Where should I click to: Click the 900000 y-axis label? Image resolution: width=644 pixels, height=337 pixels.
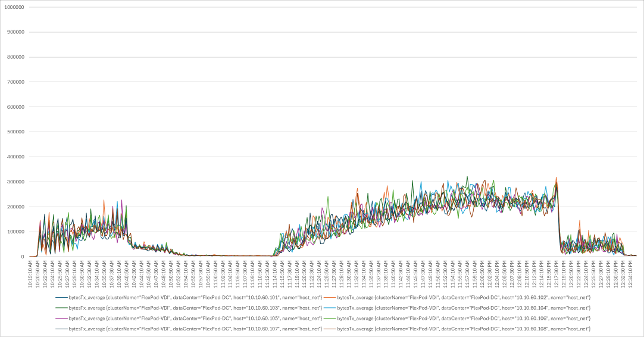pos(15,32)
